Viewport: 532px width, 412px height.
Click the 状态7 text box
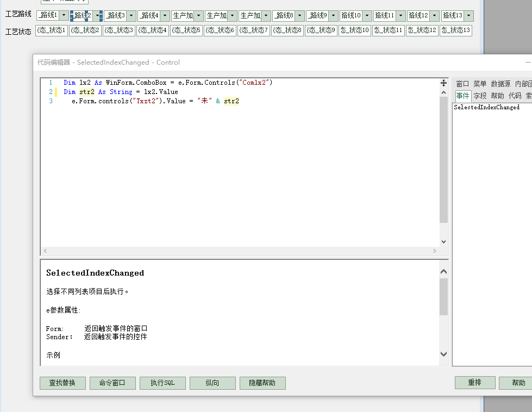tap(253, 30)
